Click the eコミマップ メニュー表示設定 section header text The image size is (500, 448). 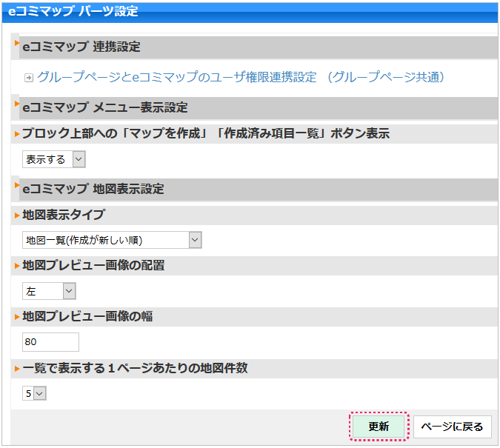point(105,107)
